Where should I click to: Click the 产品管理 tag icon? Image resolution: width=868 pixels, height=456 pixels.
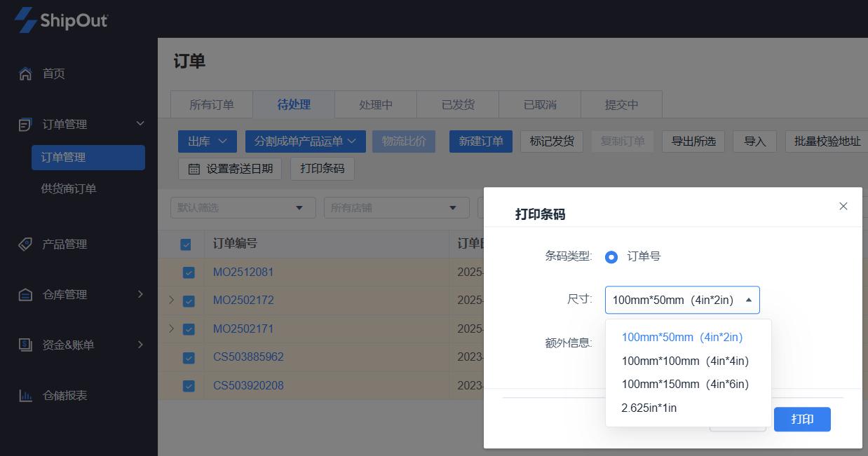pyautogui.click(x=25, y=244)
